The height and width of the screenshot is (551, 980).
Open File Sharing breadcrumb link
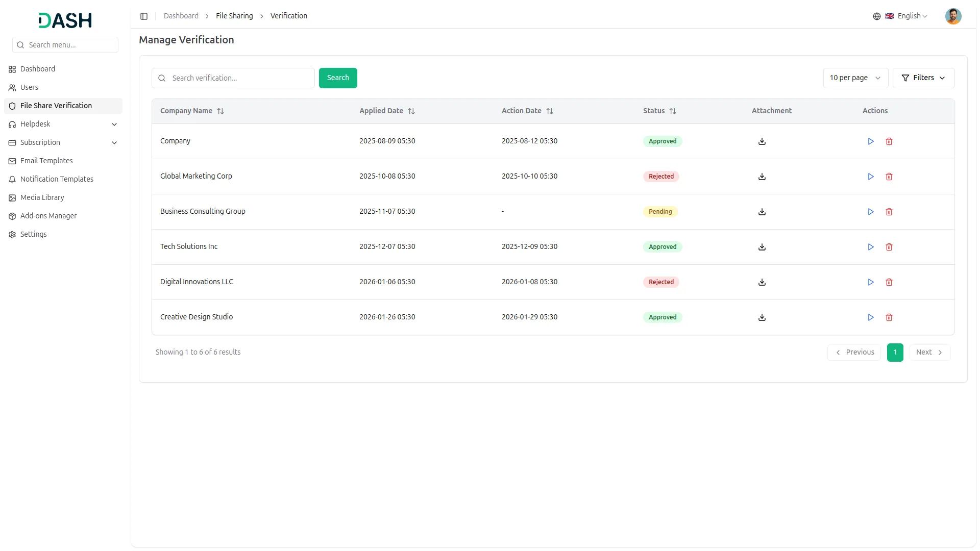click(x=234, y=16)
